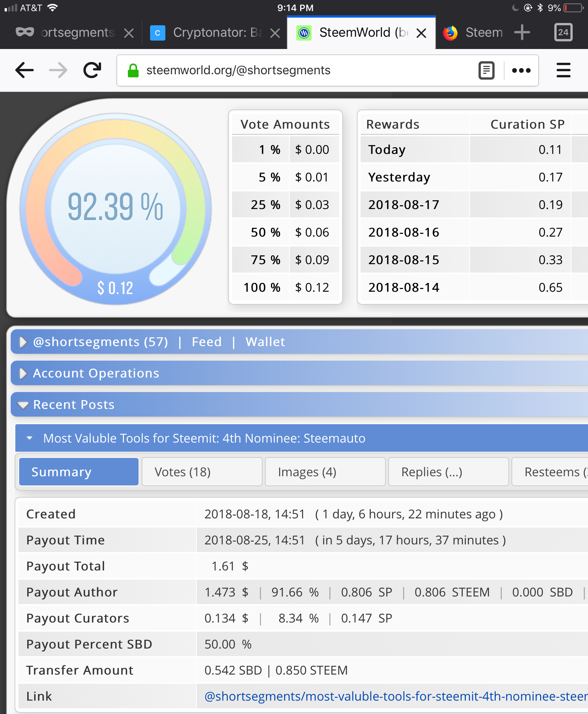Click the Cryptonator tab favicon
The width and height of the screenshot is (588, 714).
(157, 33)
